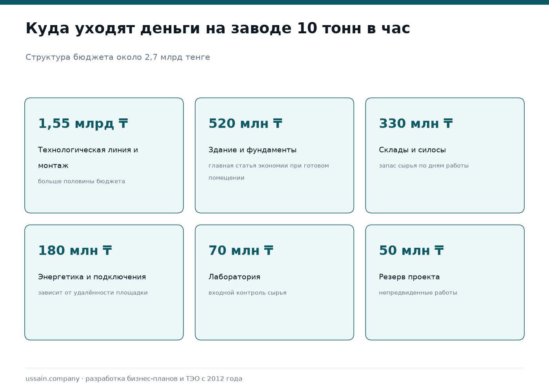Viewport: 549px width, 392px height.
Task: Select the subtitle "Структура бюджета около 2,7 млрд тенге"
Action: (x=118, y=57)
